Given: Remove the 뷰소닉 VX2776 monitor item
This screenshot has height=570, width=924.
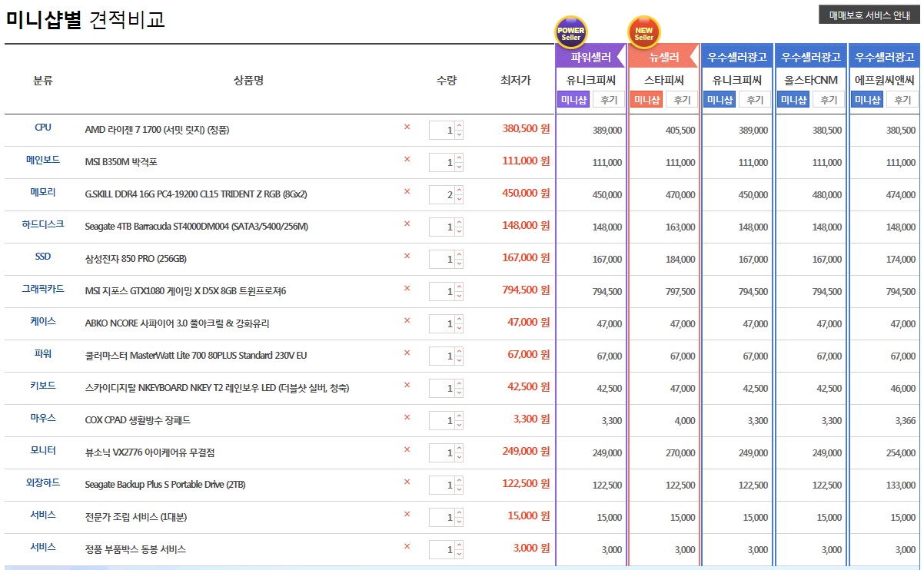Looking at the screenshot, I should (x=407, y=450).
